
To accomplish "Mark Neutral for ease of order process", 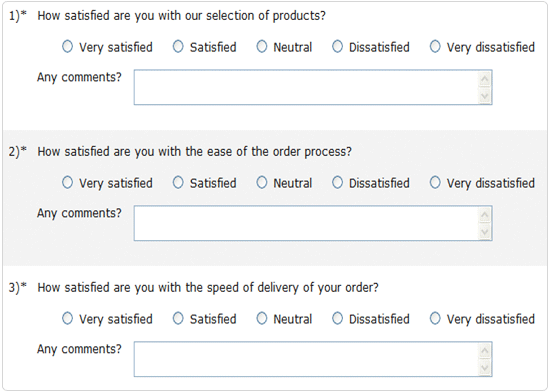I will 262,182.
